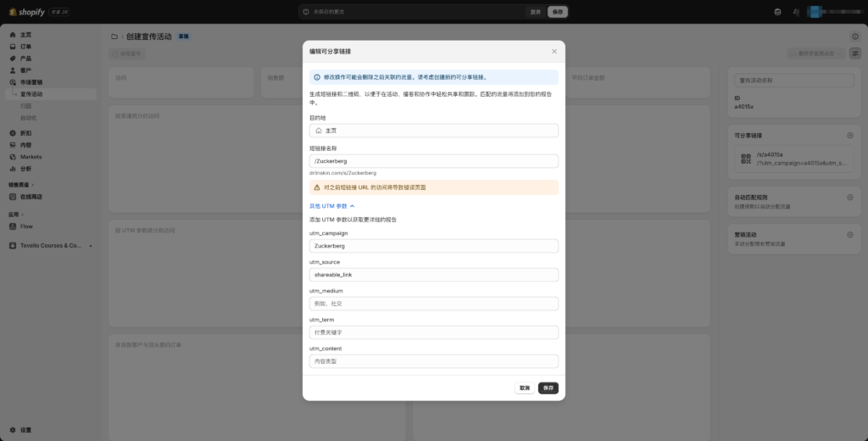Image resolution: width=868 pixels, height=441 pixels.
Task: Open Tevello Courses & Co... app link
Action: pos(51,245)
